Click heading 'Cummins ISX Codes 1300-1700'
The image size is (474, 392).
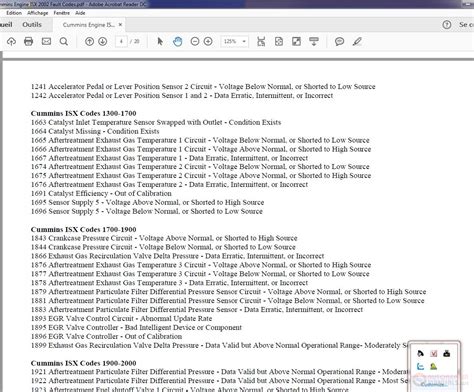[x=84, y=113]
